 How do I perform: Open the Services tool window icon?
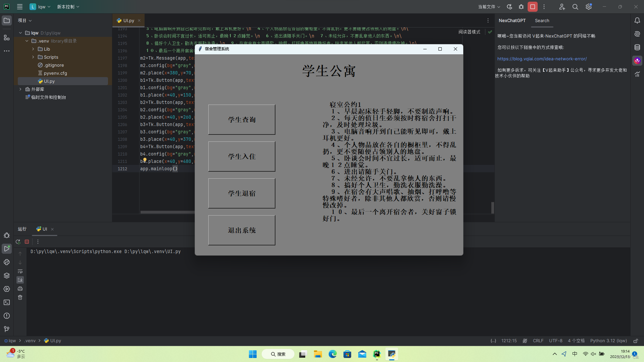pyautogui.click(x=7, y=289)
